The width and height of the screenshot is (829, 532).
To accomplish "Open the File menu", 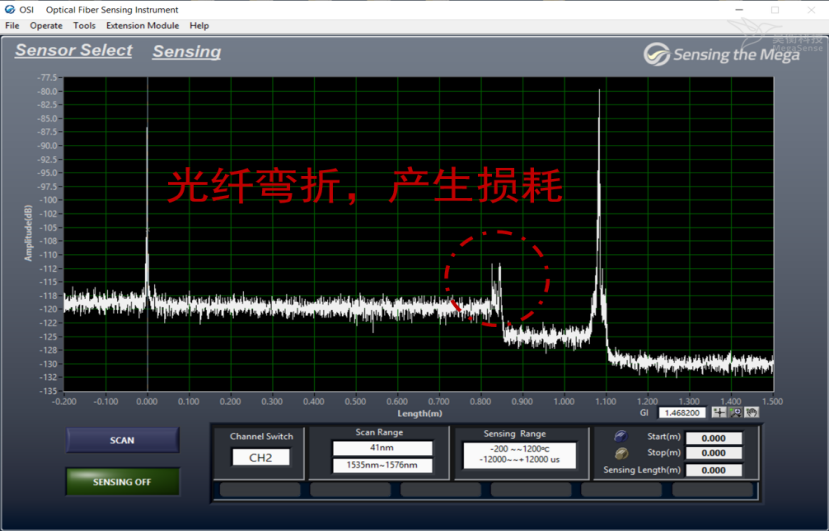I will click(x=12, y=25).
